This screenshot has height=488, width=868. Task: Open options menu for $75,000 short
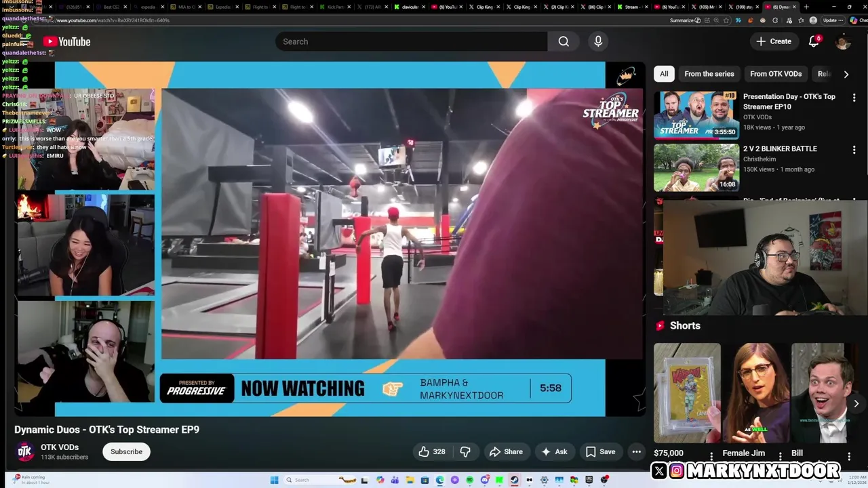(711, 456)
